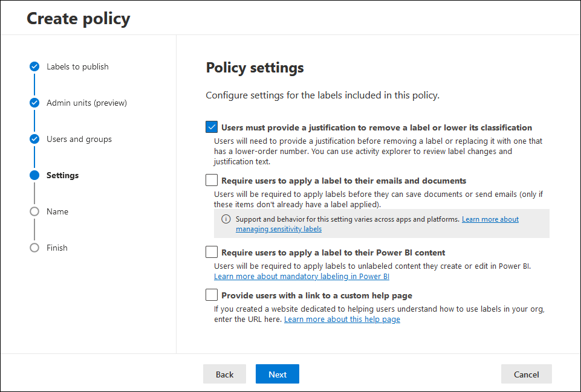Screen dimensions: 581x392
Task: Cancel policy creation
Action: pyautogui.click(x=526, y=374)
